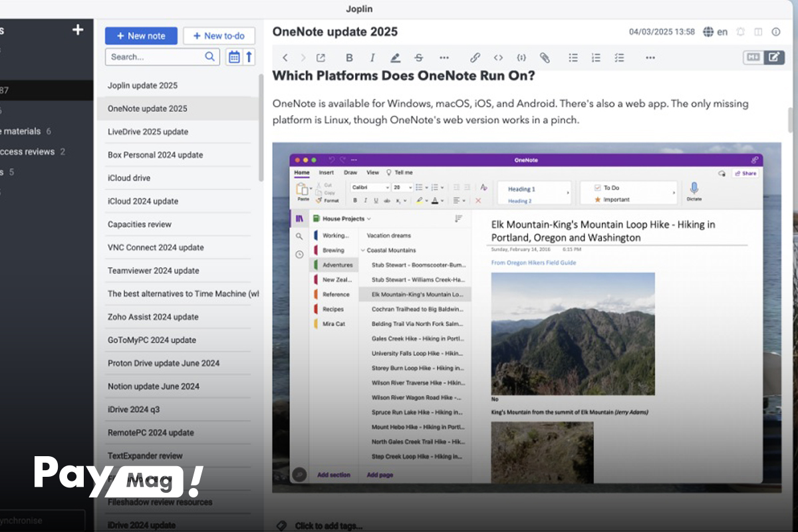Insert a checkbox list
798x532 pixels.
tap(619, 58)
